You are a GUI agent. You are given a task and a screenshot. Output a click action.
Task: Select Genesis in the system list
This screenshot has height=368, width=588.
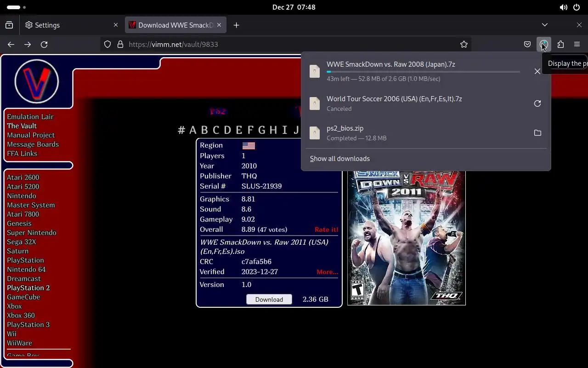pos(19,224)
